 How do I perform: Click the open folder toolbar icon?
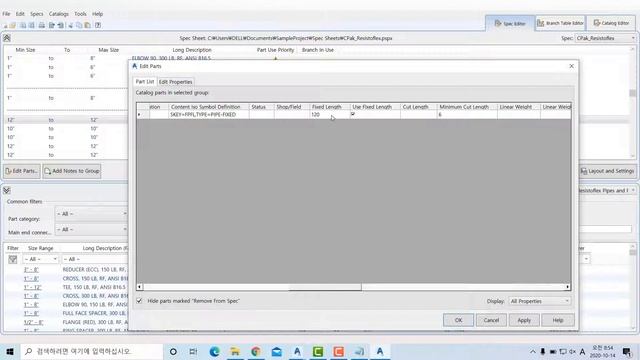[13, 25]
